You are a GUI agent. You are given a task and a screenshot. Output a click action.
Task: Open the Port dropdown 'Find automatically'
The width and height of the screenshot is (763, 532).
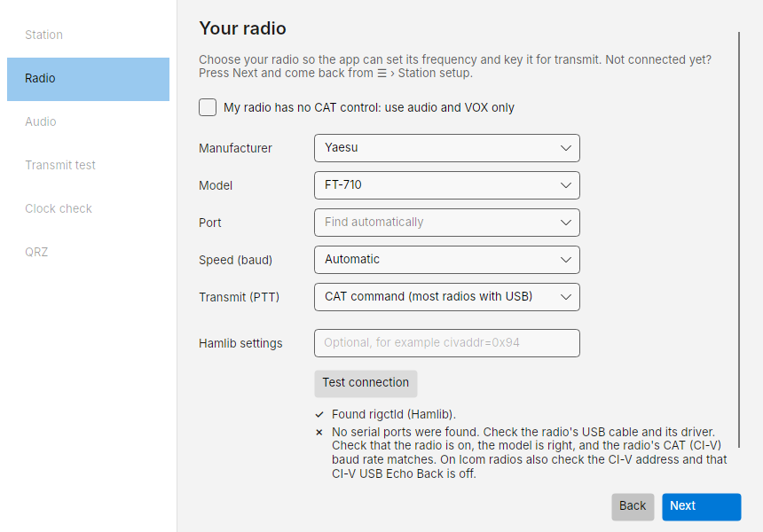pyautogui.click(x=446, y=223)
